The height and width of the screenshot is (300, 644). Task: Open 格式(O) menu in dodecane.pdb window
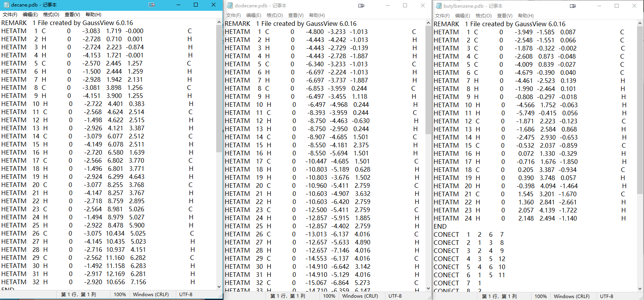(274, 15)
